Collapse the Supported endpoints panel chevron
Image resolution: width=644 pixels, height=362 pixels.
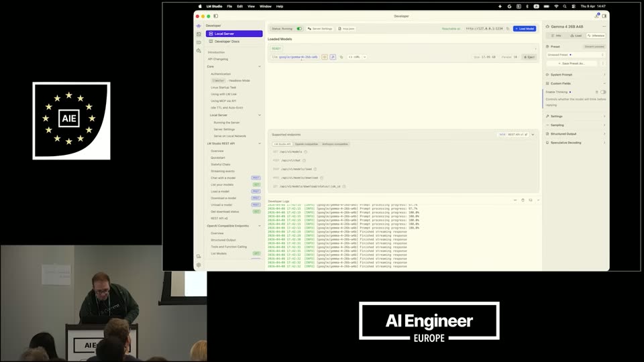pyautogui.click(x=533, y=135)
